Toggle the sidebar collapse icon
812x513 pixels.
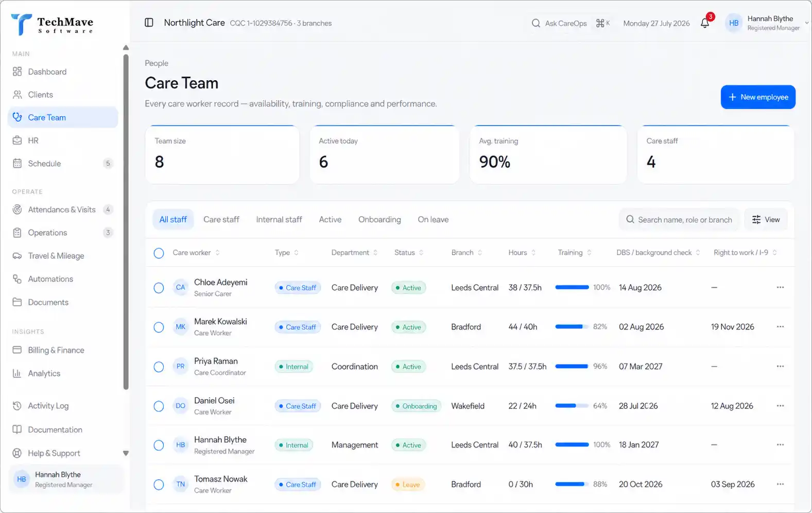[149, 23]
